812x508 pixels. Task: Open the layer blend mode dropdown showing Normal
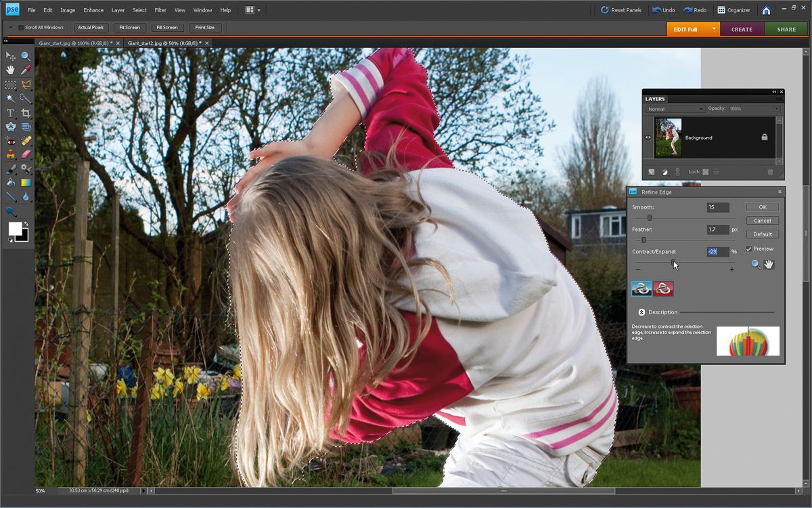click(x=675, y=108)
